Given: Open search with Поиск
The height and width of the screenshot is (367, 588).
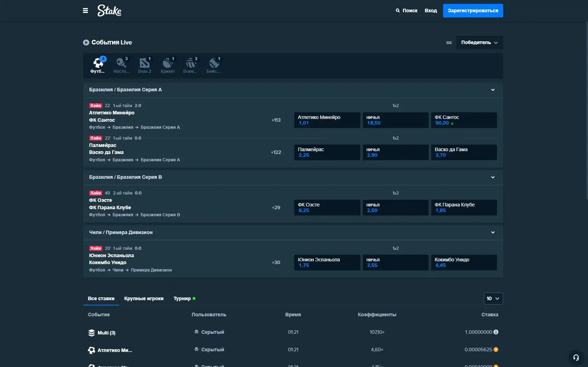Looking at the screenshot, I should point(407,10).
